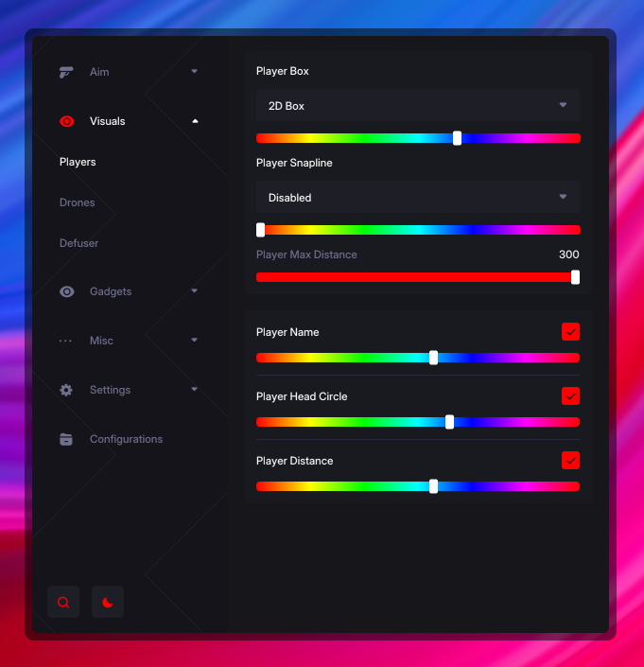Click the Player Snapline hue slider handle
The image size is (644, 667).
pyautogui.click(x=261, y=230)
